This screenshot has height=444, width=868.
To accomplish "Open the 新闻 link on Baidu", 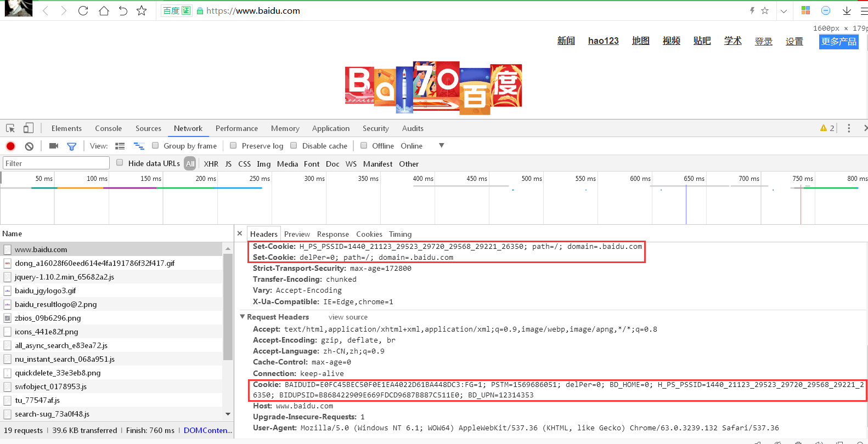I will 566,41.
